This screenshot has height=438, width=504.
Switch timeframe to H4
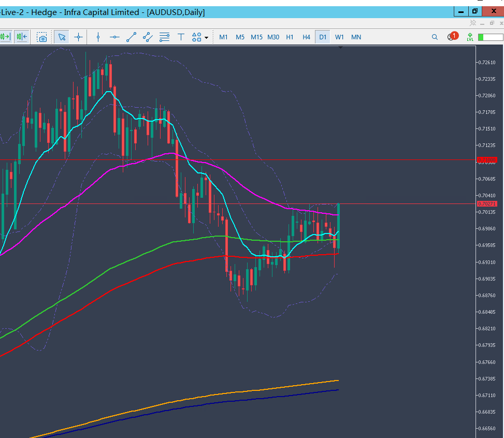[x=306, y=37]
